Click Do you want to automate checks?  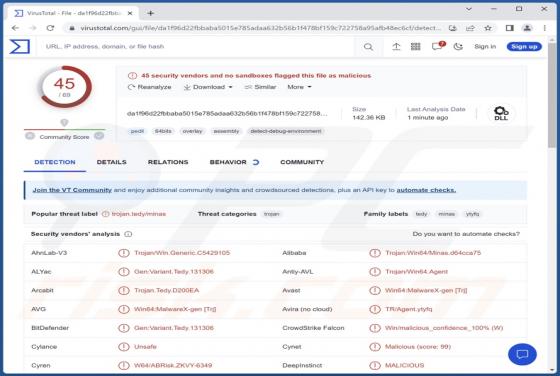click(x=466, y=234)
